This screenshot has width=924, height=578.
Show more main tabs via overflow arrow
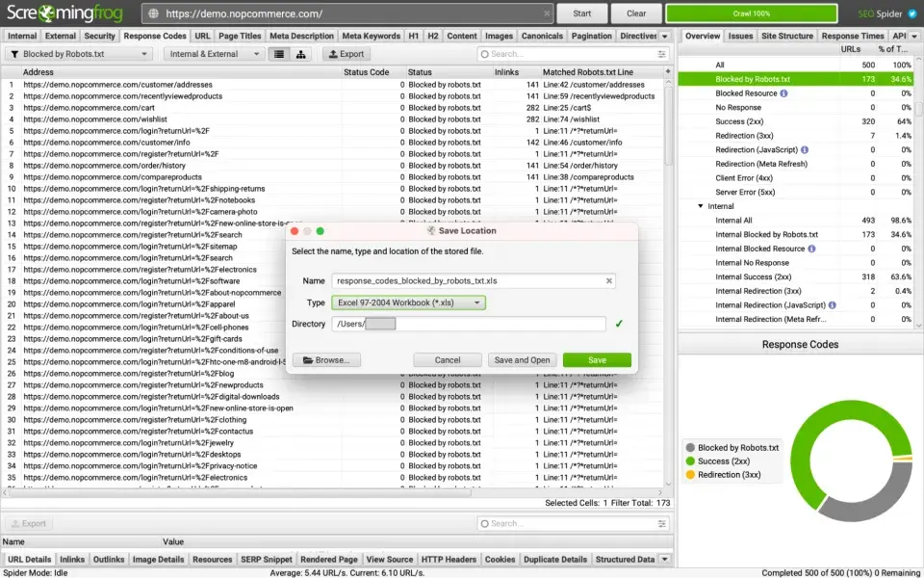pos(665,36)
